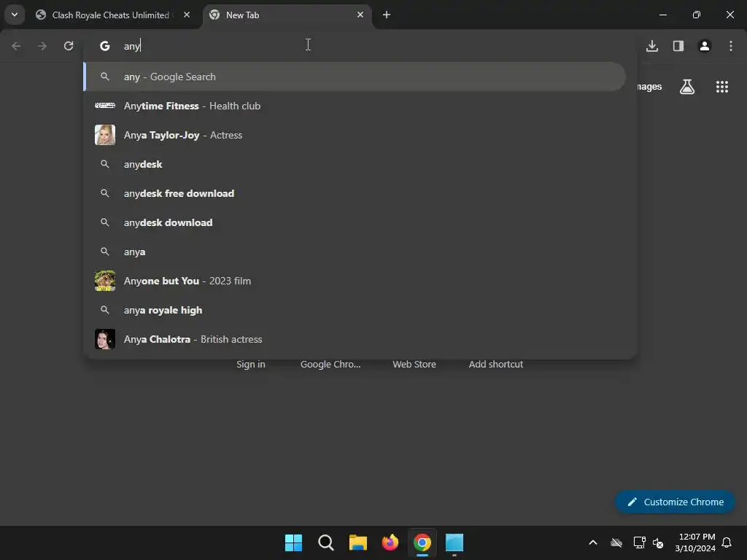Viewport: 747px width, 560px height.
Task: Toggle the side panel icon
Action: coord(678,46)
